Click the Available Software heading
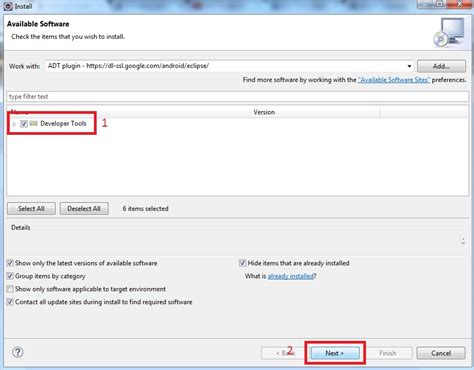Screen dimensions: 474x370 click(x=38, y=24)
